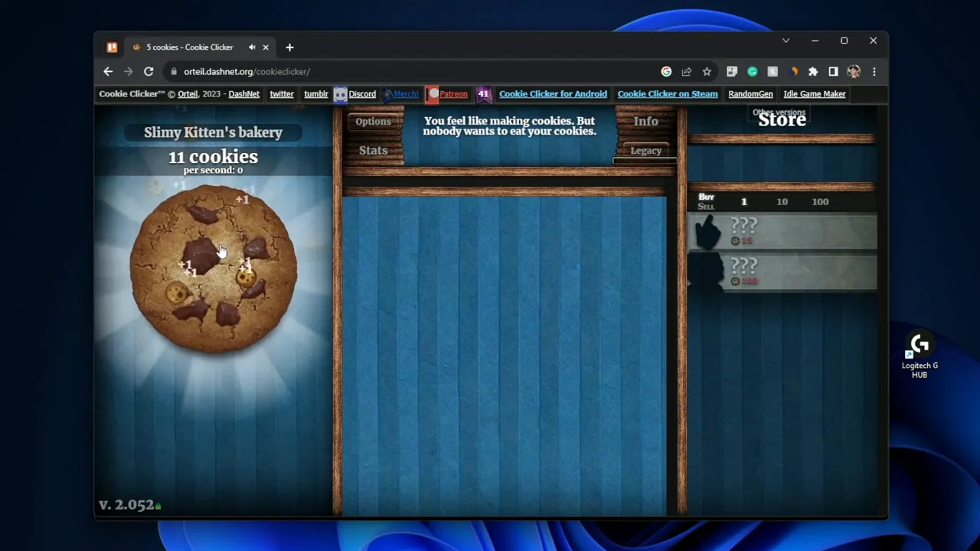Open the Extensions puzzle piece menu
This screenshot has width=980, height=551.
pos(813,72)
